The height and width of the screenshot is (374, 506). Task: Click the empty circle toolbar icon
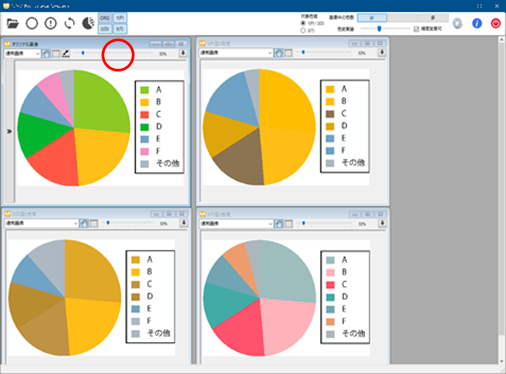click(x=32, y=23)
